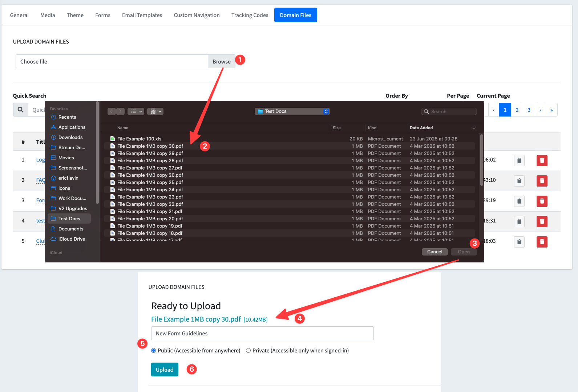
Task: Open the Test Docs location popup
Action: click(x=292, y=111)
